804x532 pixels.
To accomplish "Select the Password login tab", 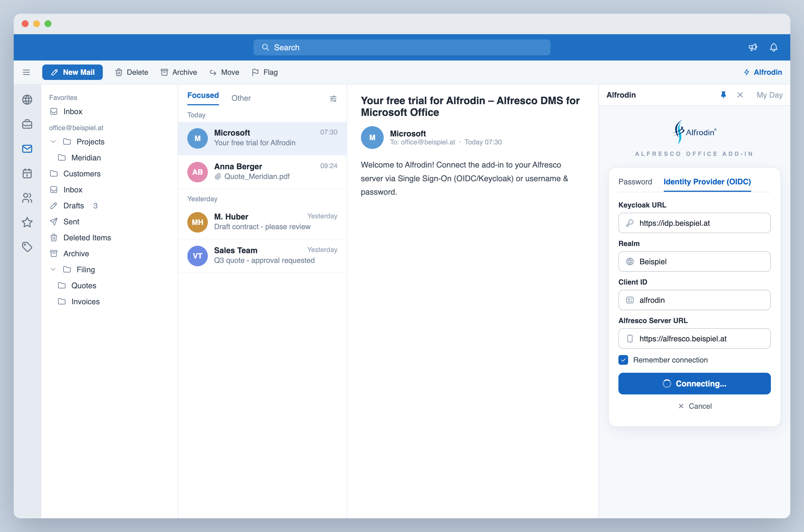I will (635, 182).
